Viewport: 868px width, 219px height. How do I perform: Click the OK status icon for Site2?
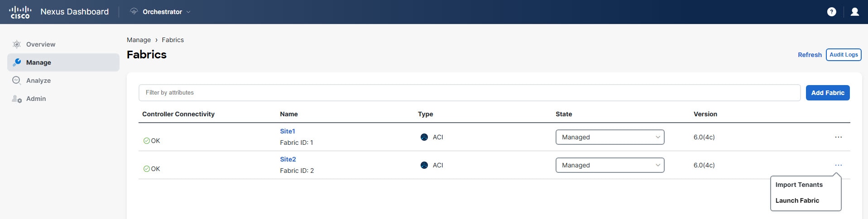[146, 169]
